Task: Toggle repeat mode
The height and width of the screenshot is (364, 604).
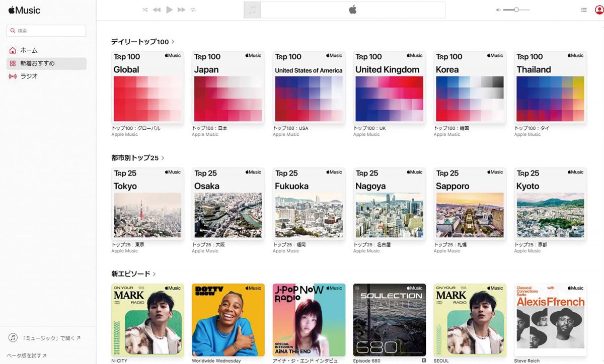Action: 193,10
